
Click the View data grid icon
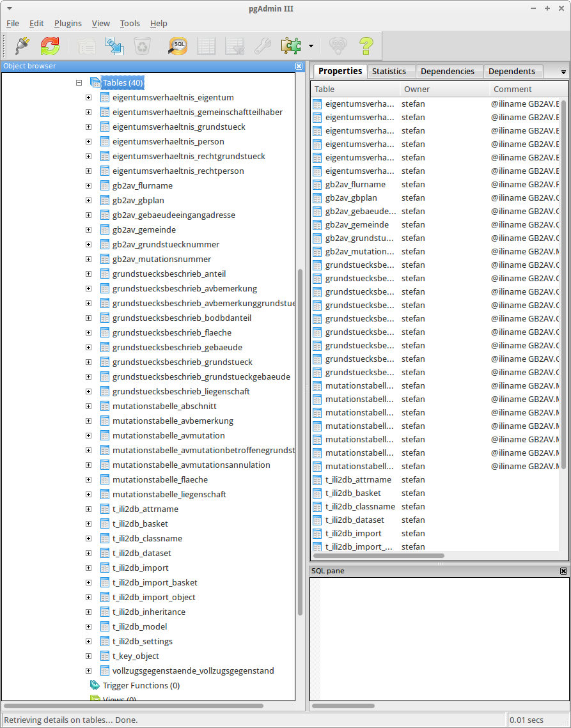[207, 45]
